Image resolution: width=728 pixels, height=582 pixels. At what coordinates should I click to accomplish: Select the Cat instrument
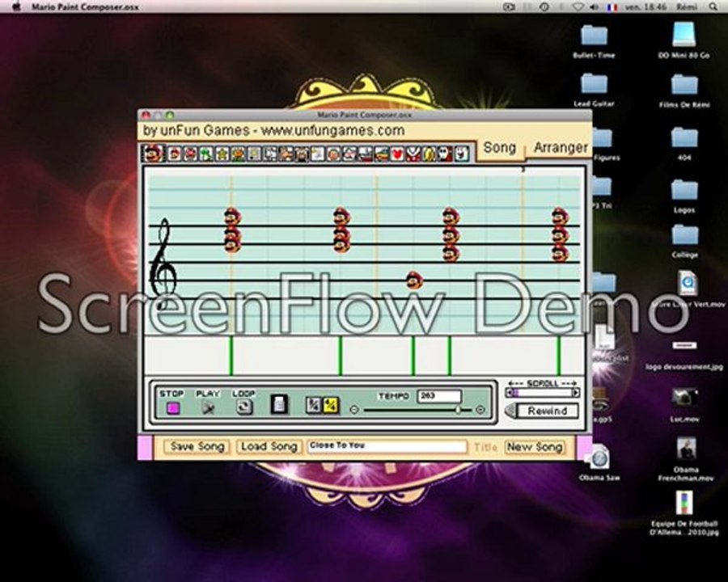pyautogui.click(x=286, y=154)
